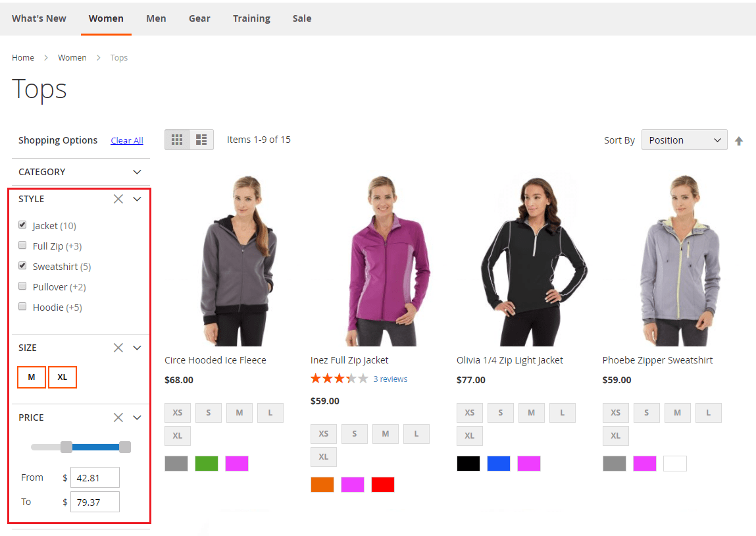The height and width of the screenshot is (536, 756).
Task: Enable the Pullover style filter
Action: [22, 286]
